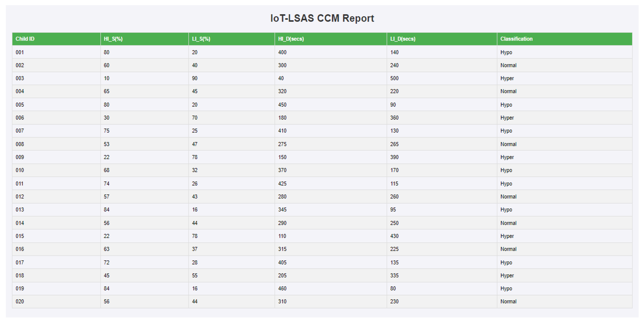Click LI_D value 430 for child 015
The image size is (644, 322).
click(x=394, y=236)
